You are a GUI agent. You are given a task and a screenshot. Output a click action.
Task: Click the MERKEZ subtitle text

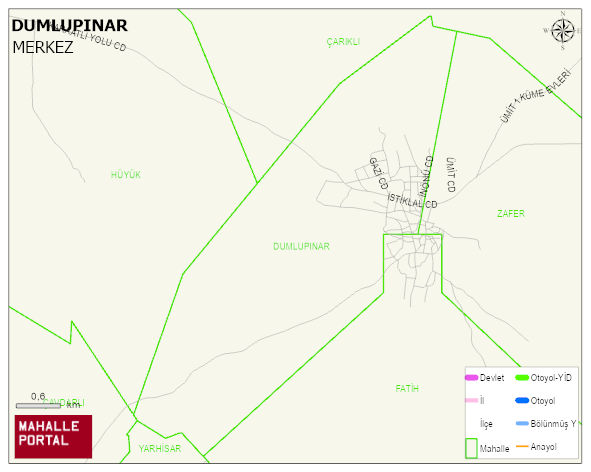43,48
